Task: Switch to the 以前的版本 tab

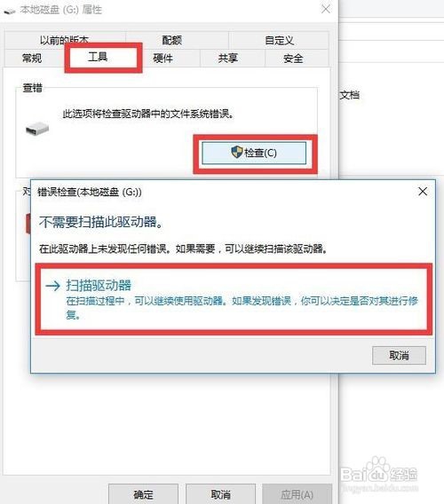Action: 64,40
